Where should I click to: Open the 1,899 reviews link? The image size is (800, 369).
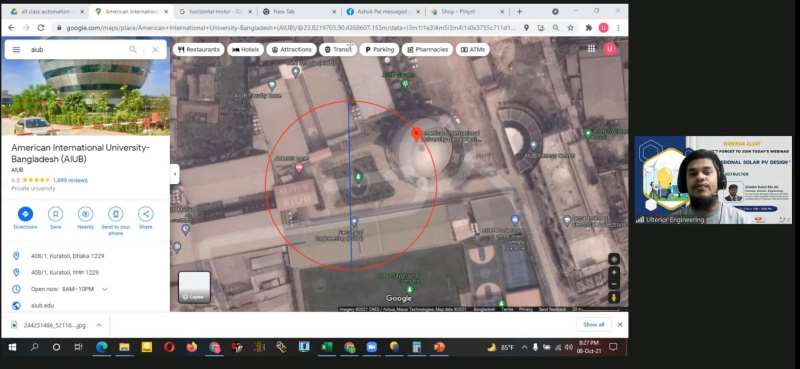tap(70, 180)
